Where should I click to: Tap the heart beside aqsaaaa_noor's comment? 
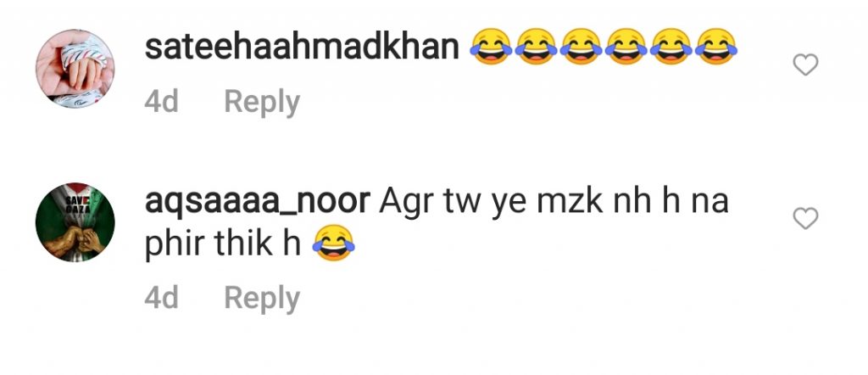805,219
